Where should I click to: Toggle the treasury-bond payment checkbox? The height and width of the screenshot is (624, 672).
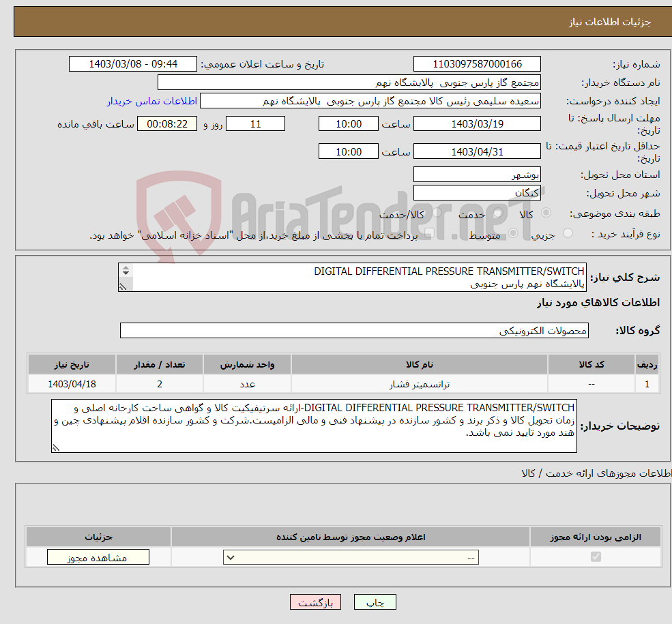tap(429, 233)
